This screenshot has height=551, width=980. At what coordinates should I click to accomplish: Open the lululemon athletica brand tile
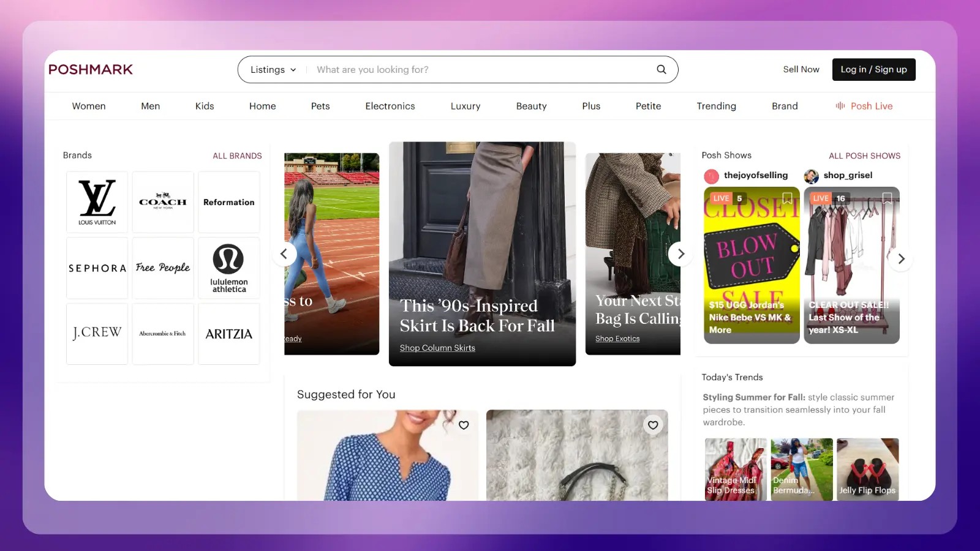pyautogui.click(x=229, y=268)
